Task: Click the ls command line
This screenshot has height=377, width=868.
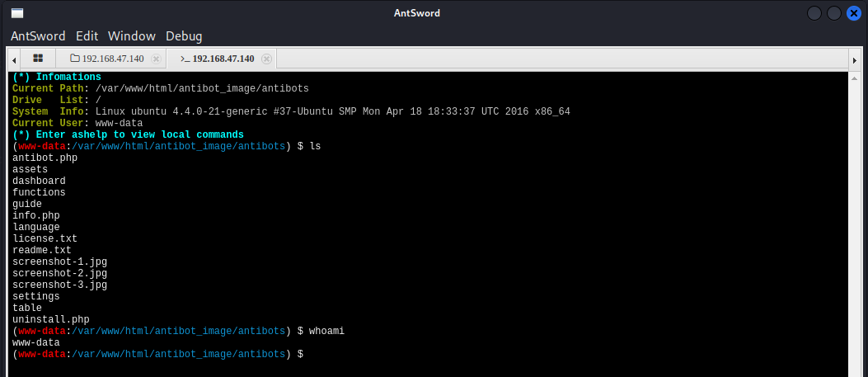Action: (x=167, y=147)
